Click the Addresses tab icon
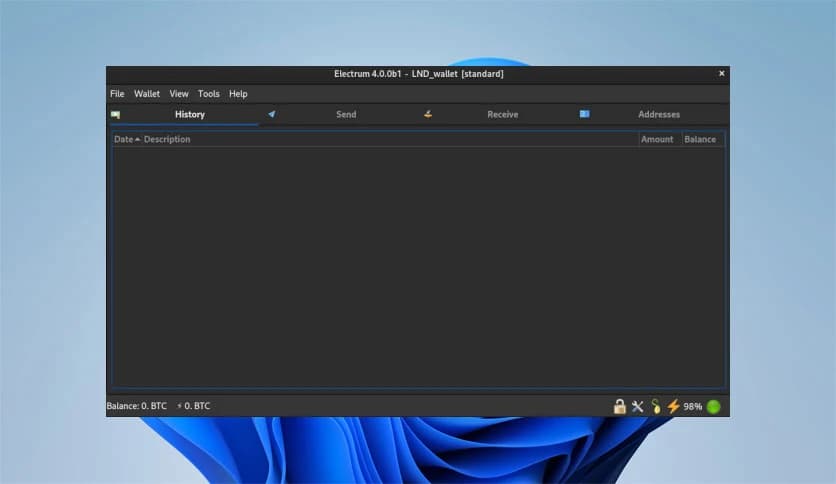Screen dimensions: 836x484 coord(584,114)
